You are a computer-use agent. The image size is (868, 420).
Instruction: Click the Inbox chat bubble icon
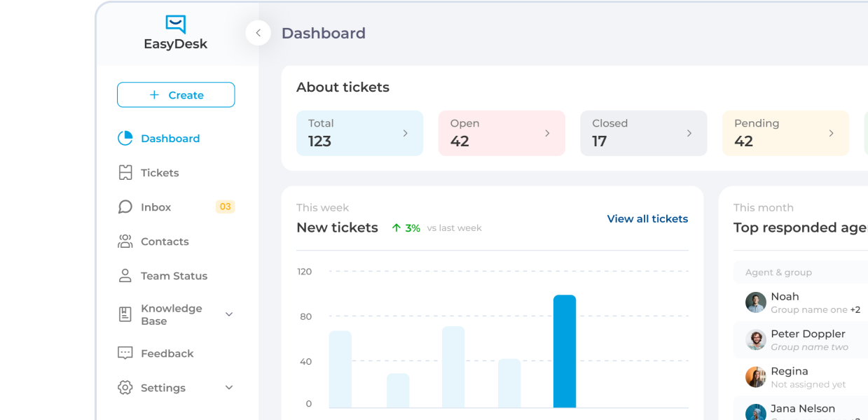(x=125, y=207)
